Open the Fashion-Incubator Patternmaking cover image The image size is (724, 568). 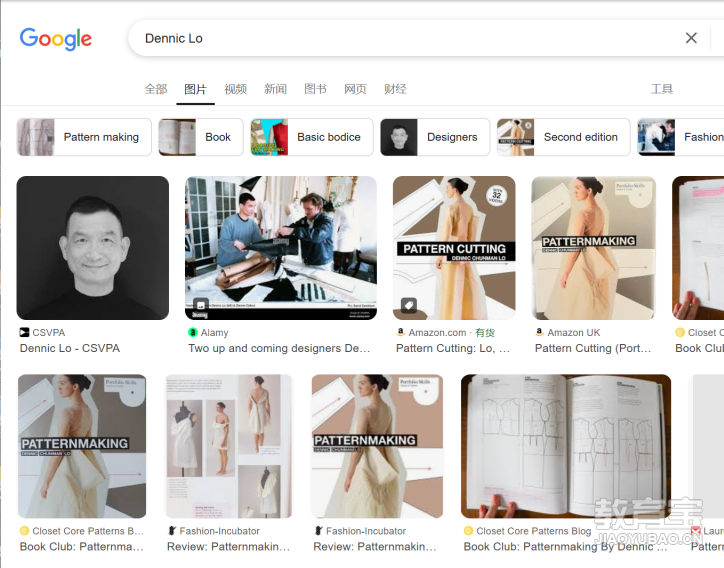[377, 446]
